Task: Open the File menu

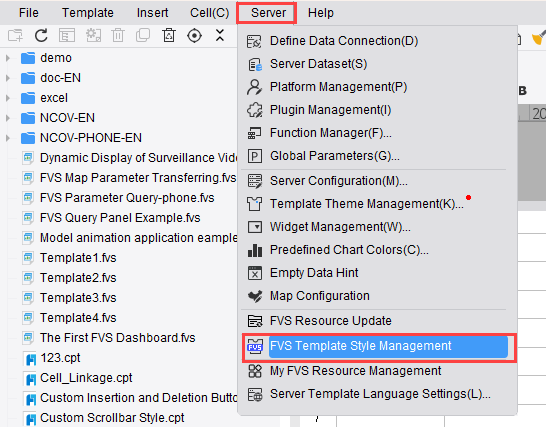Action: [x=29, y=13]
